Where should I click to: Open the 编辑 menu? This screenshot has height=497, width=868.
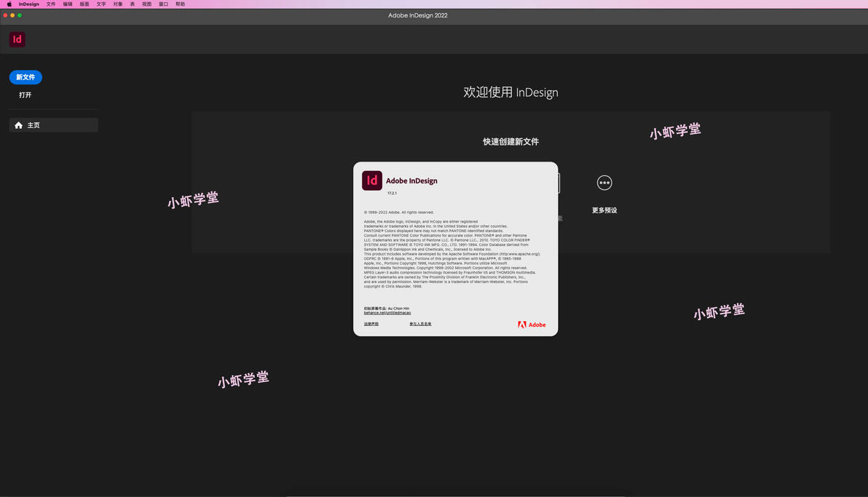point(68,4)
